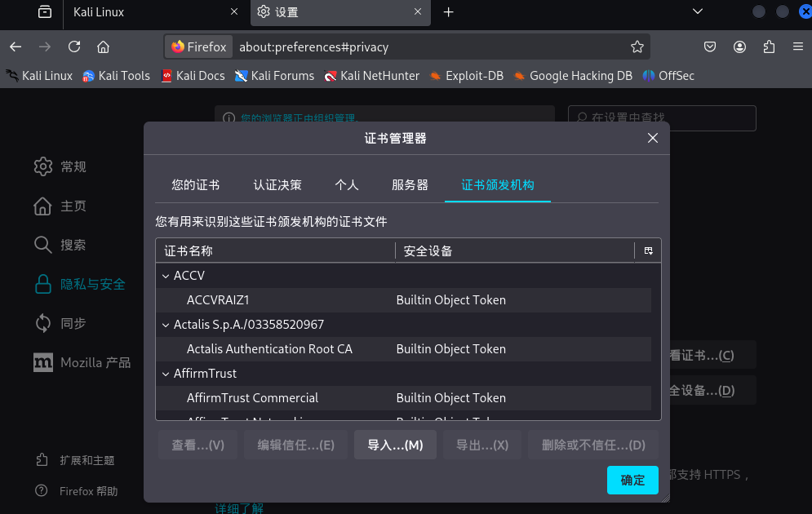This screenshot has height=514, width=812.
Task: Select Actalis Authentication Root CA row
Action: tap(403, 349)
